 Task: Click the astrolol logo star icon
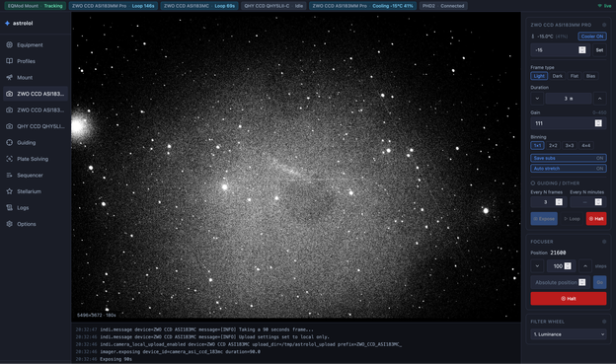click(x=7, y=23)
